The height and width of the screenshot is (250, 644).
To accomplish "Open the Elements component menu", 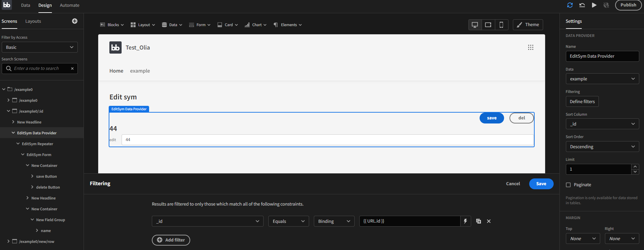I will click(x=288, y=25).
